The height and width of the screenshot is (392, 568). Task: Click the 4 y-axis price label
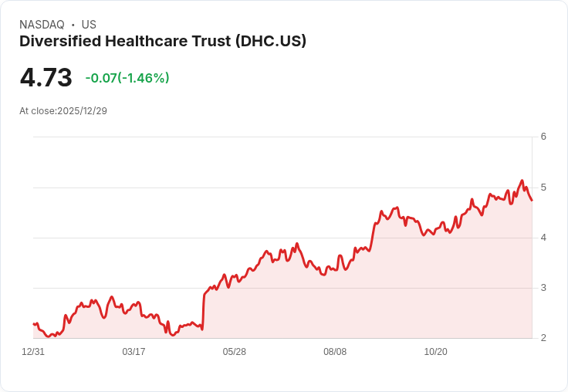point(543,238)
